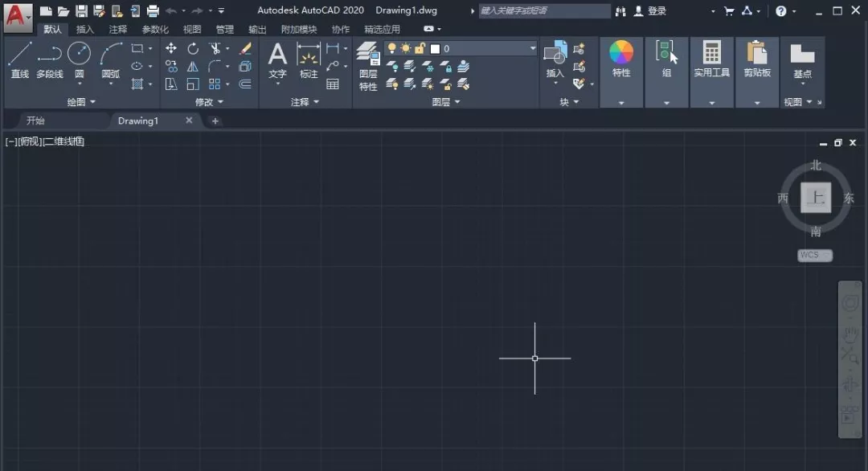This screenshot has height=471, width=868.
Task: Click the [二维线框] visual style label
Action: (63, 141)
